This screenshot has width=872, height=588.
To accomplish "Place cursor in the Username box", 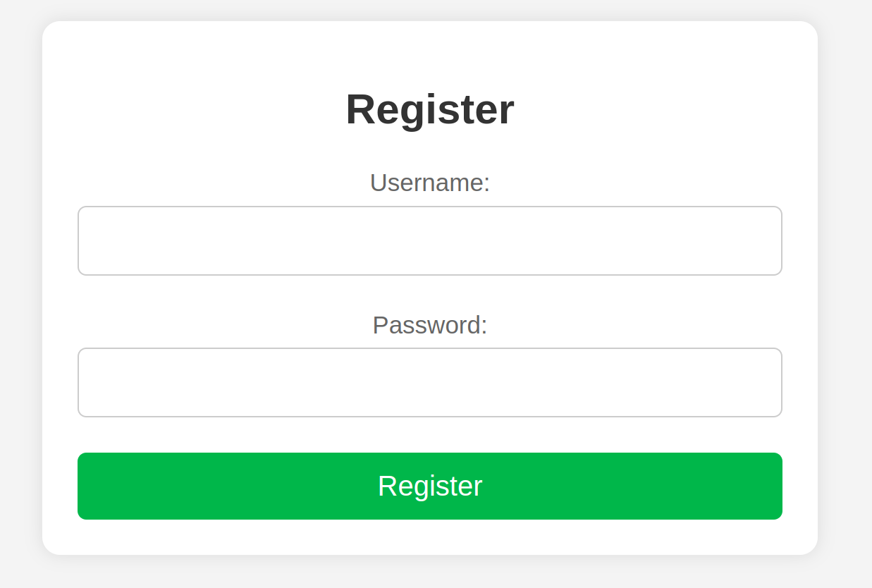I will 430,240.
